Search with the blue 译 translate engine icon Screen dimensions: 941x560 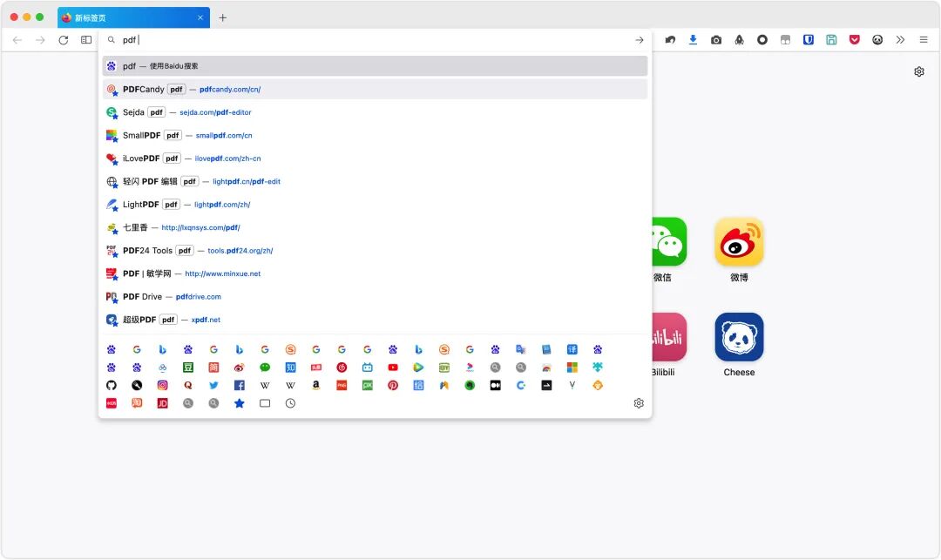click(x=572, y=349)
